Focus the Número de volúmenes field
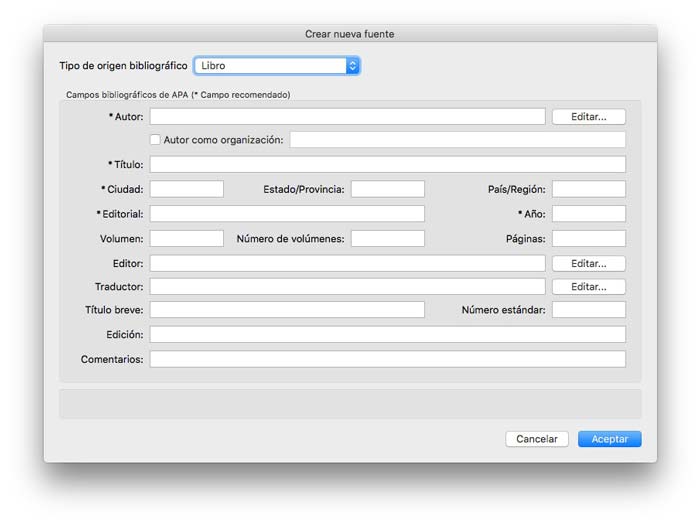700x524 pixels. (x=387, y=239)
